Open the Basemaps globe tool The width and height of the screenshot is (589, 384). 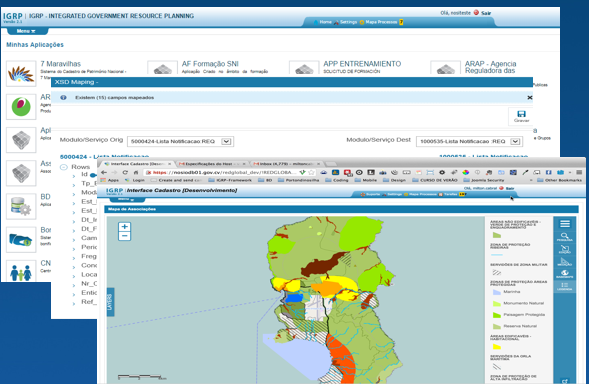pos(565,274)
